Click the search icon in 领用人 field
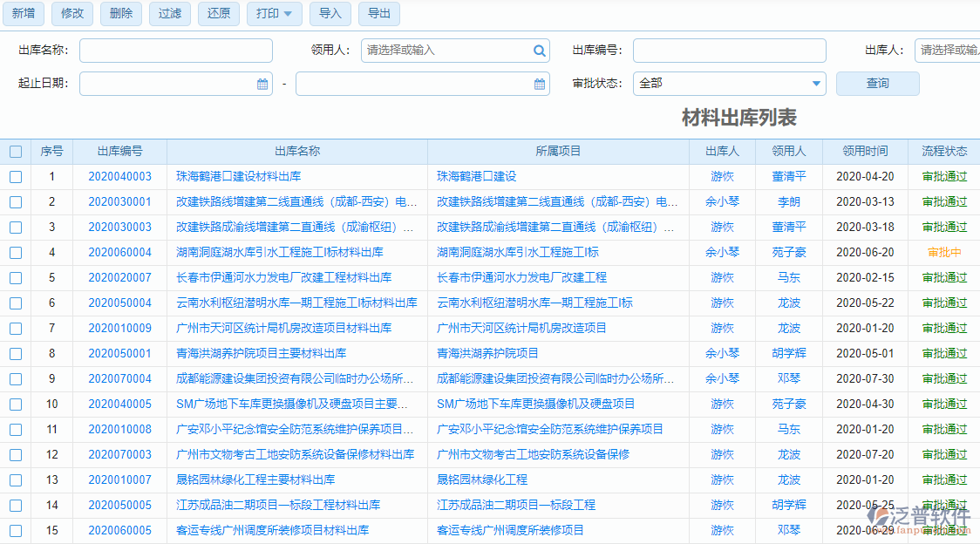Screen dimensions: 980x544 pos(540,51)
